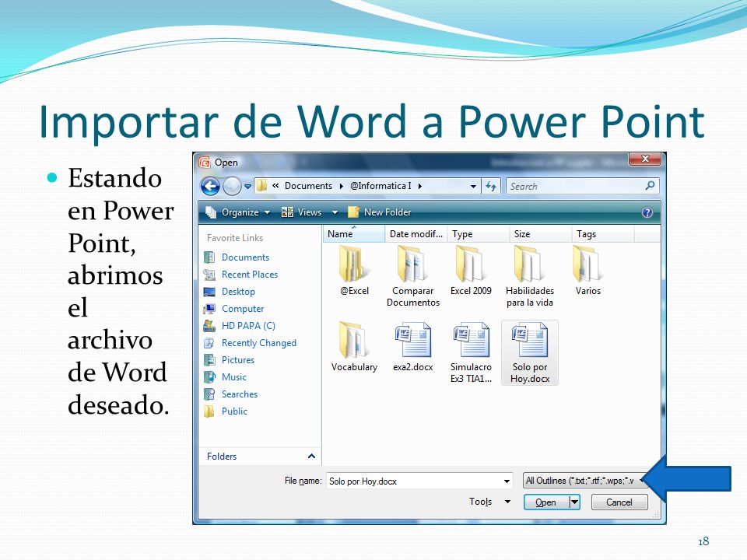Click the Public folder sidebar icon
This screenshot has height=560, width=747.
[209, 411]
